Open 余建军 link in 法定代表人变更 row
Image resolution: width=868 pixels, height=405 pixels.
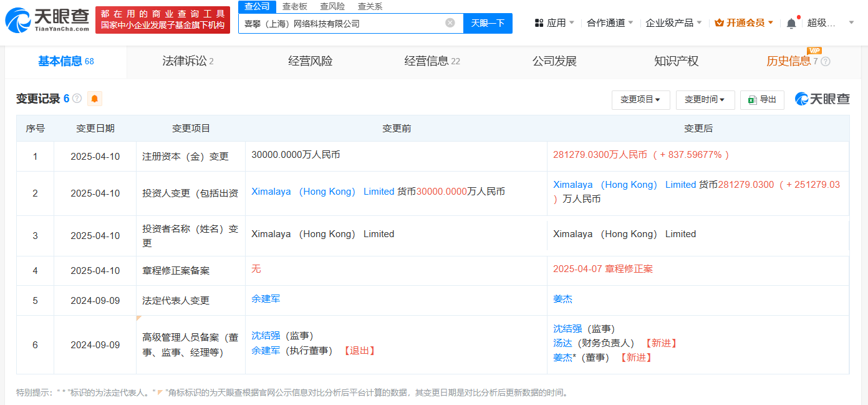[x=266, y=299]
